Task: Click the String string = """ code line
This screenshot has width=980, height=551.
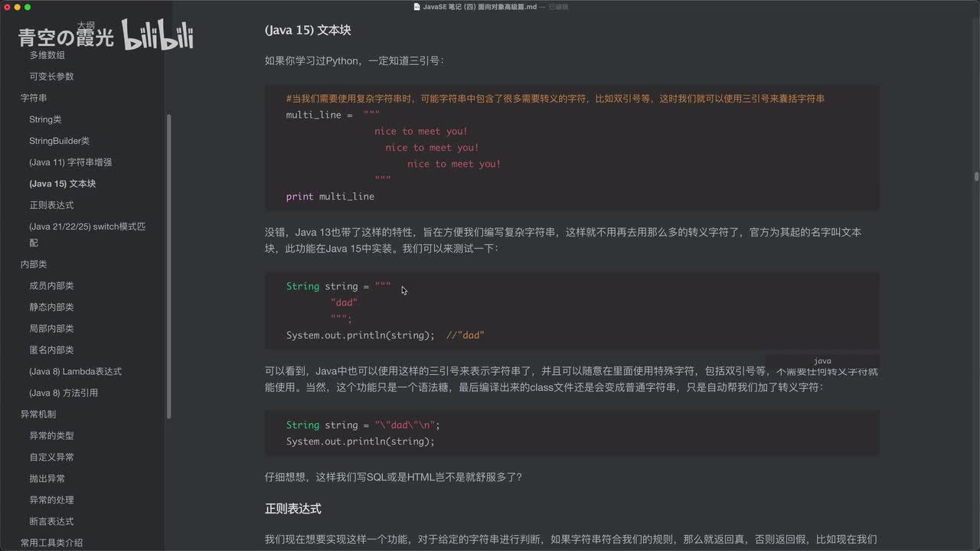Action: pyautogui.click(x=338, y=286)
